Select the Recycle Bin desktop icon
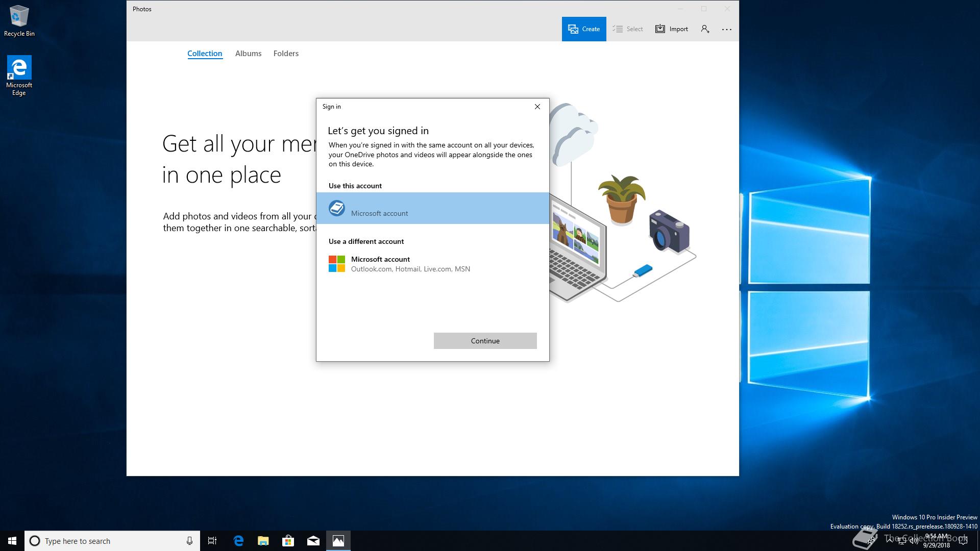 [19, 21]
